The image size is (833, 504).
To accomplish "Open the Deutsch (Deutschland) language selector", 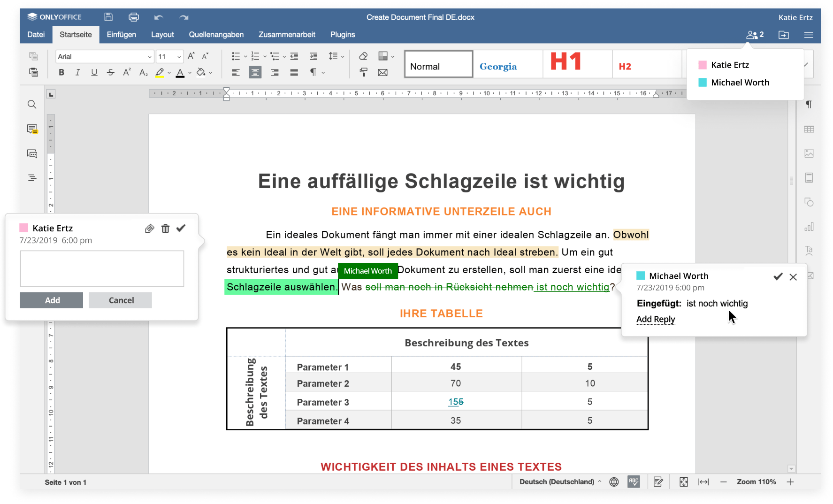I will point(560,482).
